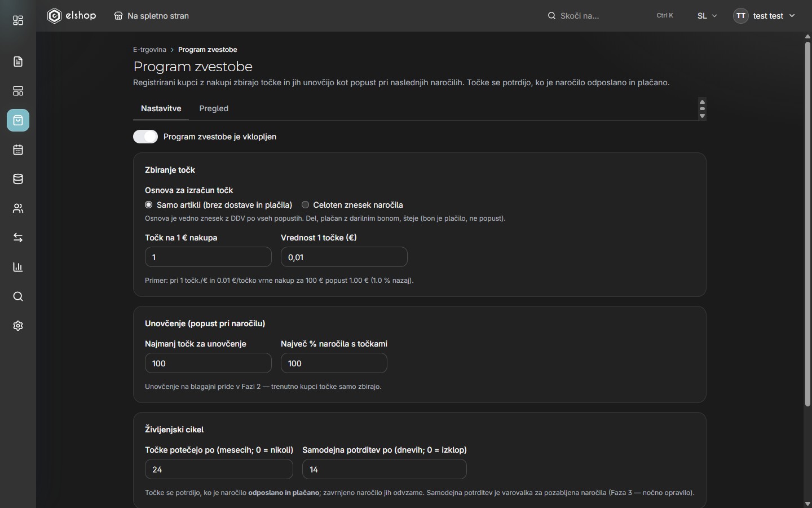Click the 'Točke potečejo po' months field
812x508 pixels.
click(219, 469)
